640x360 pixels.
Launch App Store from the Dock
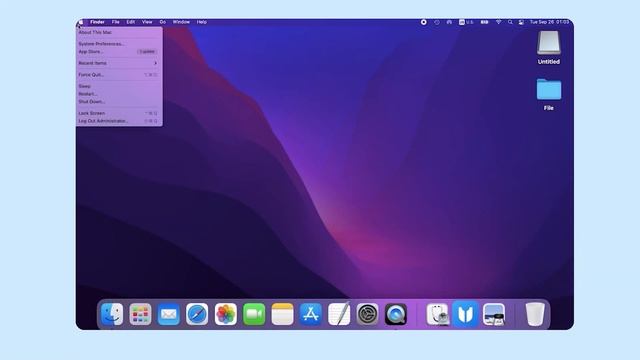(x=311, y=314)
